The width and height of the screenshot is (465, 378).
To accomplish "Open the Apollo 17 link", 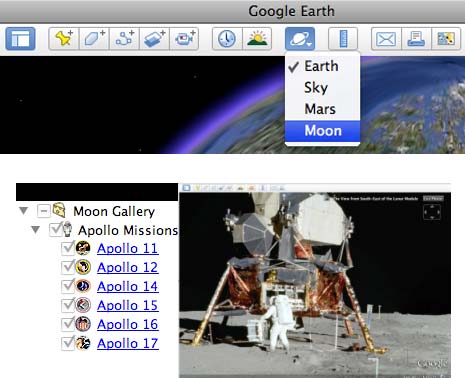I will click(128, 343).
